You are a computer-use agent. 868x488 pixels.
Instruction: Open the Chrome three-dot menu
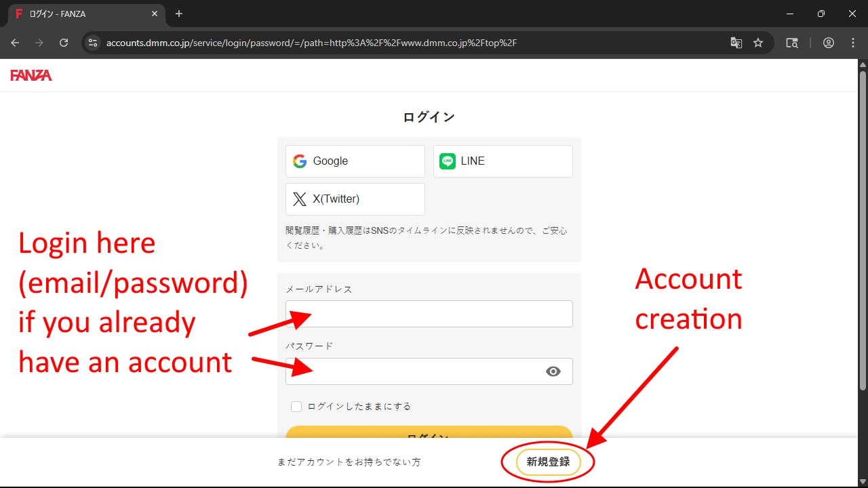[x=853, y=43]
